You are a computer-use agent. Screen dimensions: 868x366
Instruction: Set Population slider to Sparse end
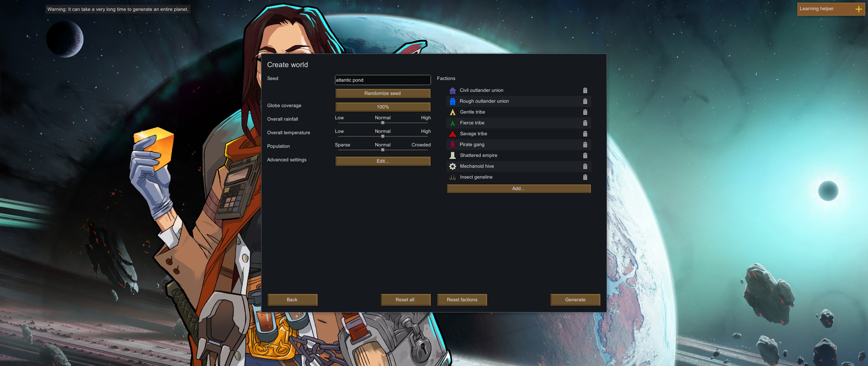click(338, 150)
